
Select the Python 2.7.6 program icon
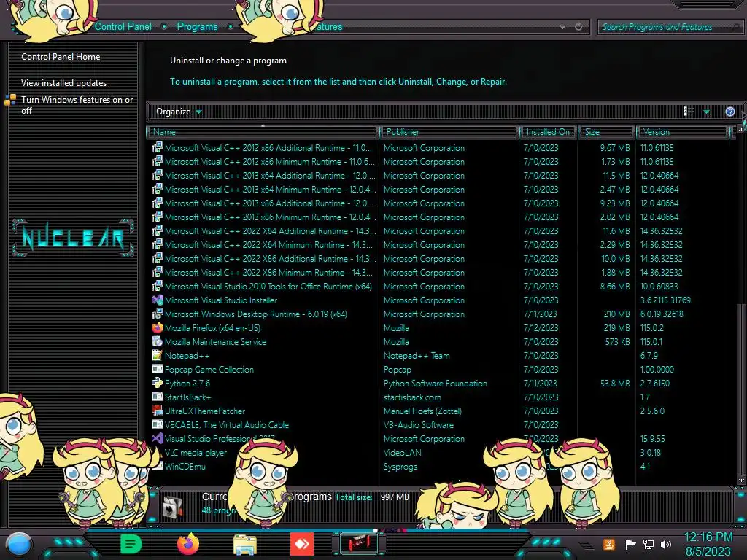158,383
